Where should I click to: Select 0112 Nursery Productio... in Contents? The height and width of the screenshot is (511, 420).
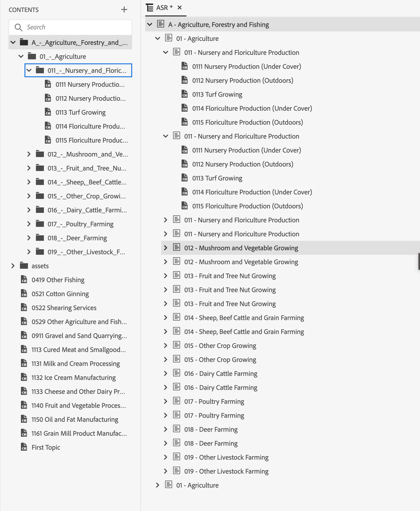point(91,98)
